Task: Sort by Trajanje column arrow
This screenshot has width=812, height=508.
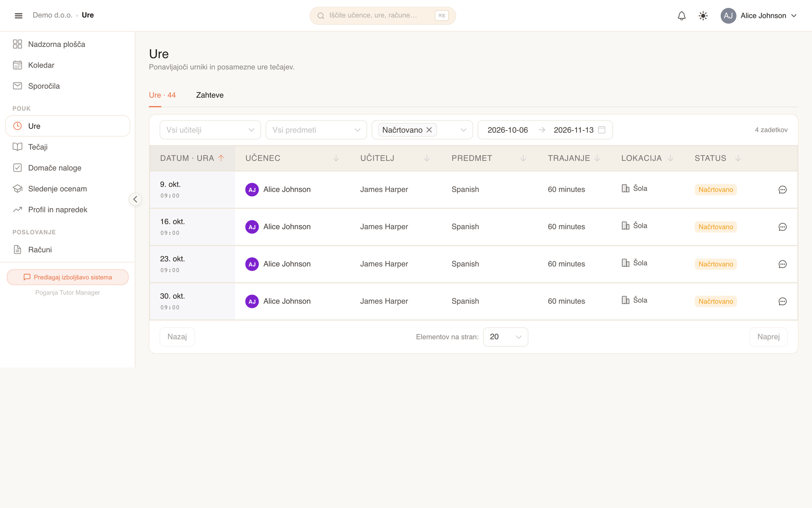Action: pos(597,158)
